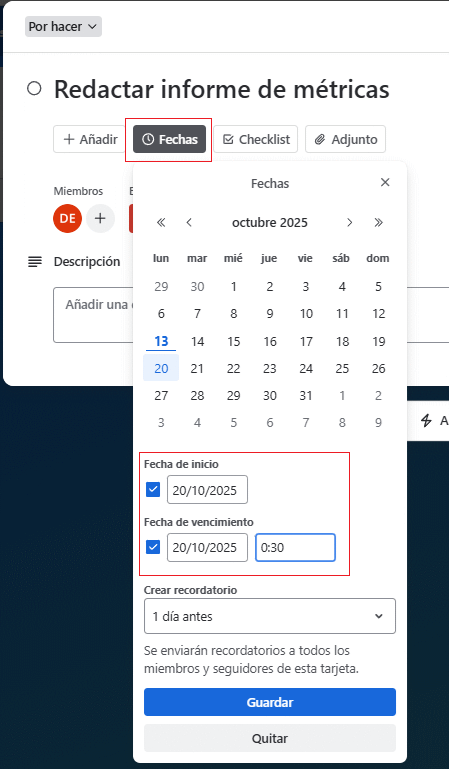The image size is (449, 769).
Task: Select September 29 in calendar
Action: pyautogui.click(x=161, y=286)
